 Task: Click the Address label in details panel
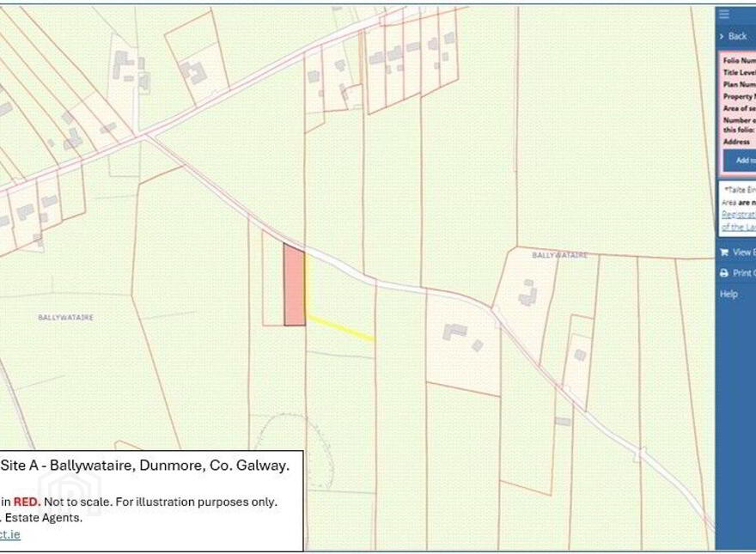pos(736,142)
